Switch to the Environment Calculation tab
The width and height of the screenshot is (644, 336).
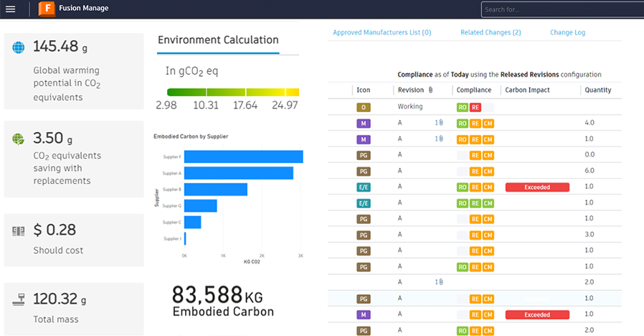[218, 40]
